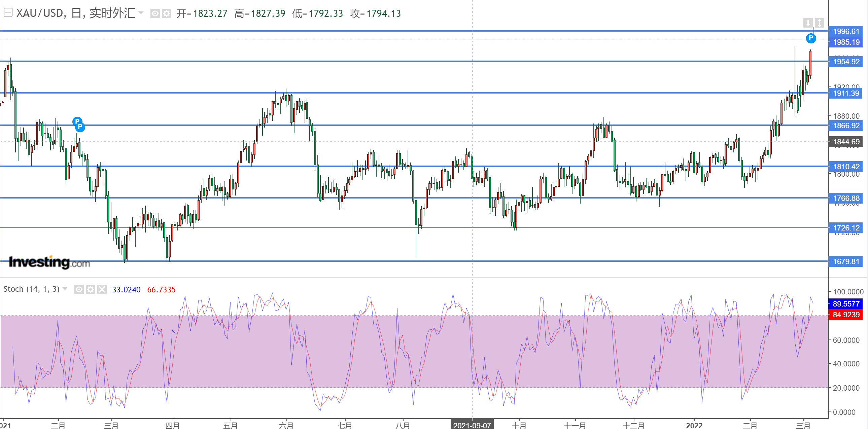Image resolution: width=868 pixels, height=429 pixels.
Task: Click the 1880.00 price axis tick
Action: pyautogui.click(x=846, y=116)
